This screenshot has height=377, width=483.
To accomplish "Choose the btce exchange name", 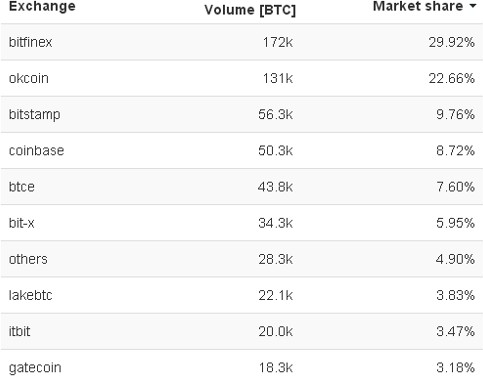I will [22, 187].
